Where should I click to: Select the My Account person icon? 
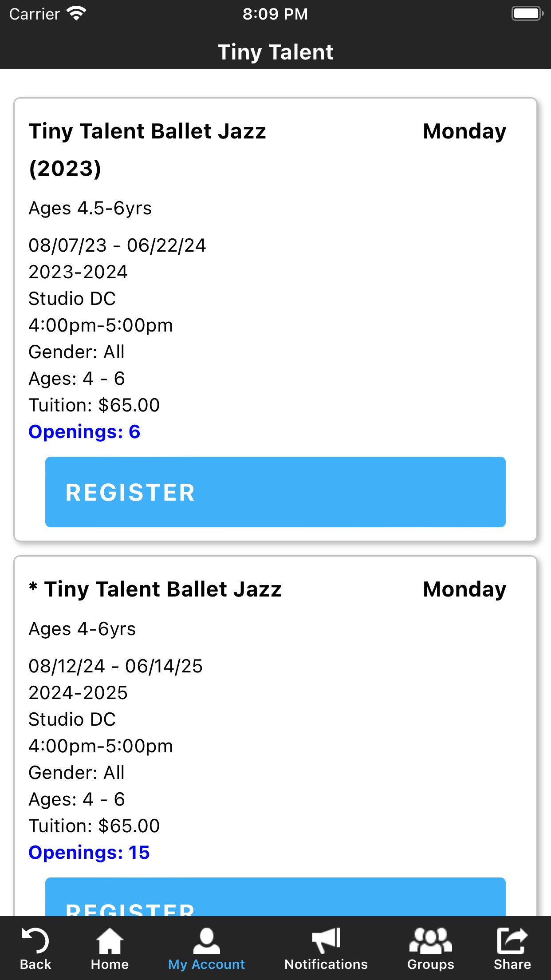[206, 940]
